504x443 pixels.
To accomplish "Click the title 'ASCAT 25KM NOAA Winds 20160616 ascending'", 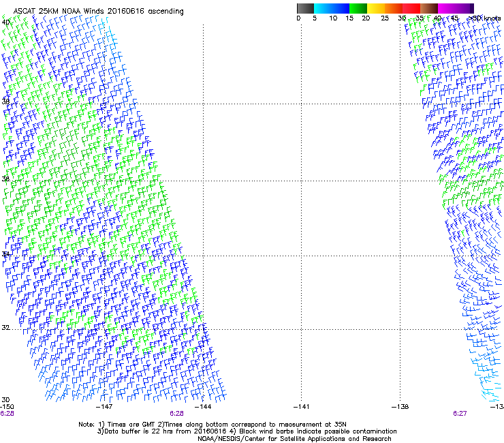I will tap(98, 11).
